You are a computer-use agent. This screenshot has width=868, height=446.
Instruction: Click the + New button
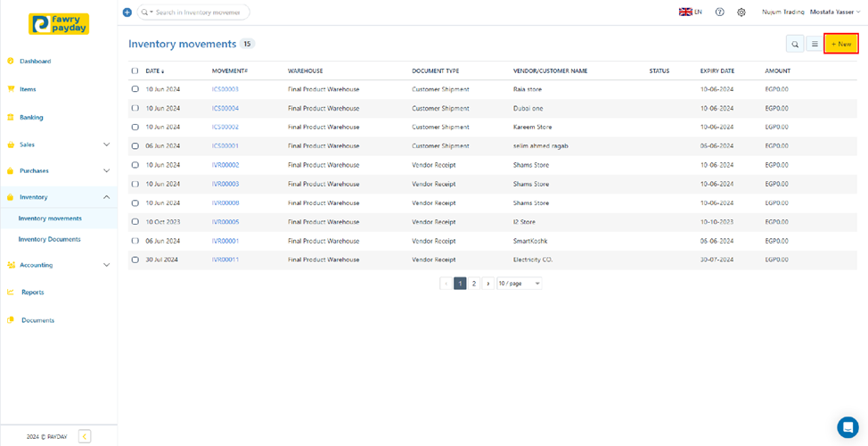(x=840, y=44)
